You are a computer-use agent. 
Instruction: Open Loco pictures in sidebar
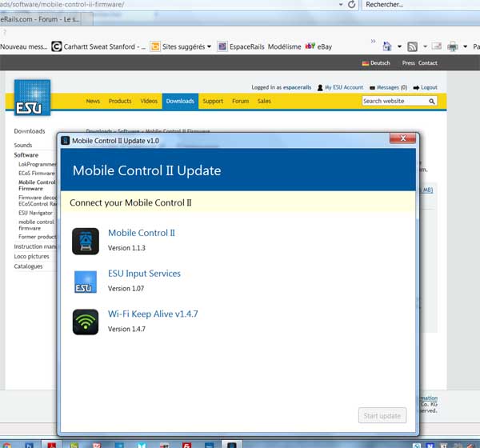31,256
